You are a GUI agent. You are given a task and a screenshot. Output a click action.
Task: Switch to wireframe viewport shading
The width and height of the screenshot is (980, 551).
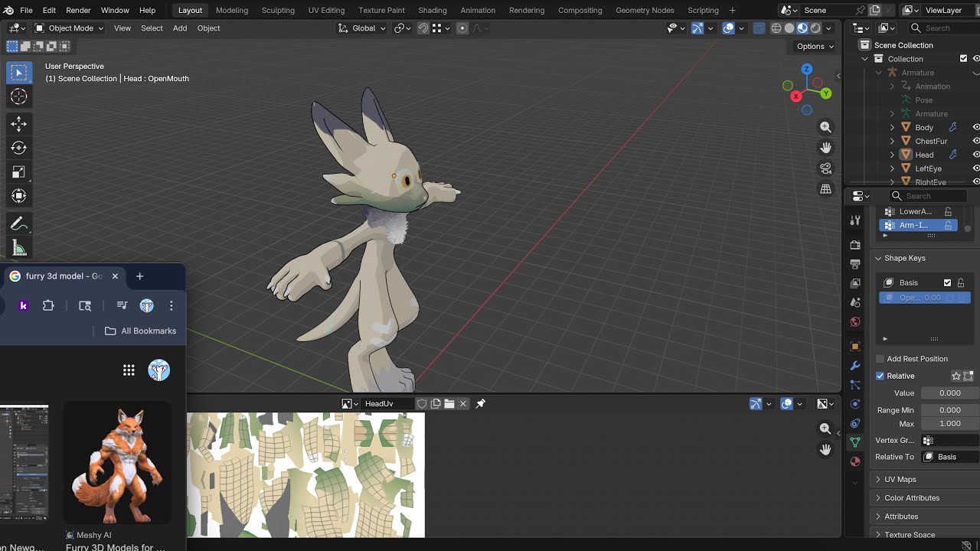[x=776, y=28]
